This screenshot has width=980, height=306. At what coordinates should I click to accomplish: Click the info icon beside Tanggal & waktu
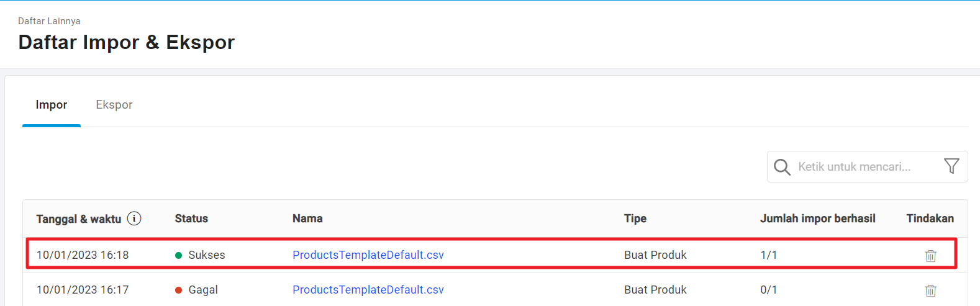[134, 218]
